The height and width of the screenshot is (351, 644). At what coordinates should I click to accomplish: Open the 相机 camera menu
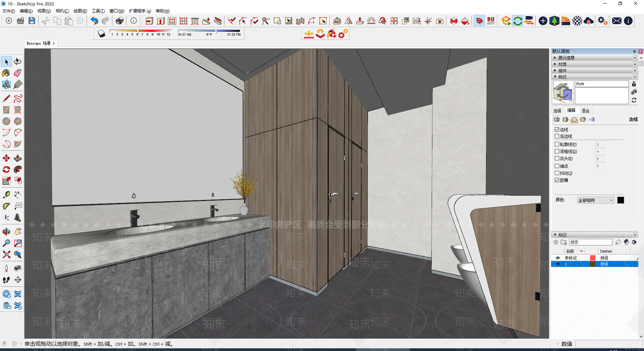pos(62,11)
